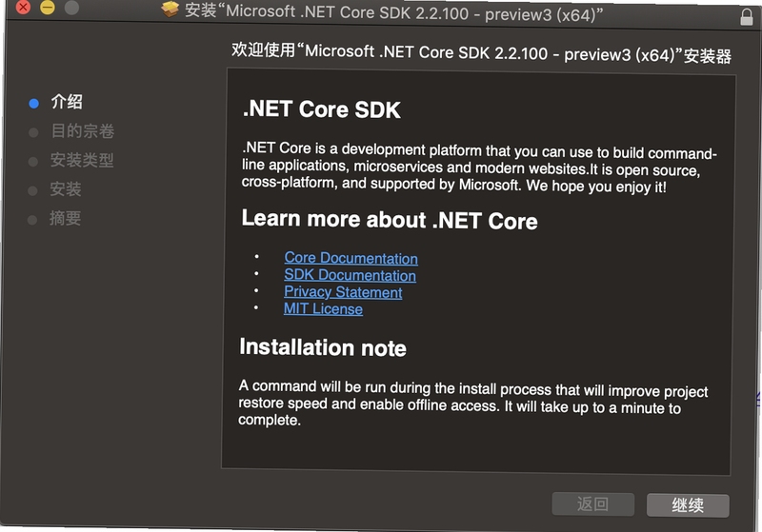Click the "Installation note" heading

click(323, 347)
